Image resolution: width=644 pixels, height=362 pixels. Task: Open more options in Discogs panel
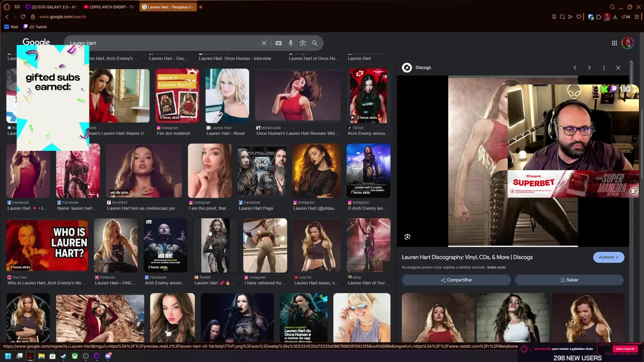point(604,67)
